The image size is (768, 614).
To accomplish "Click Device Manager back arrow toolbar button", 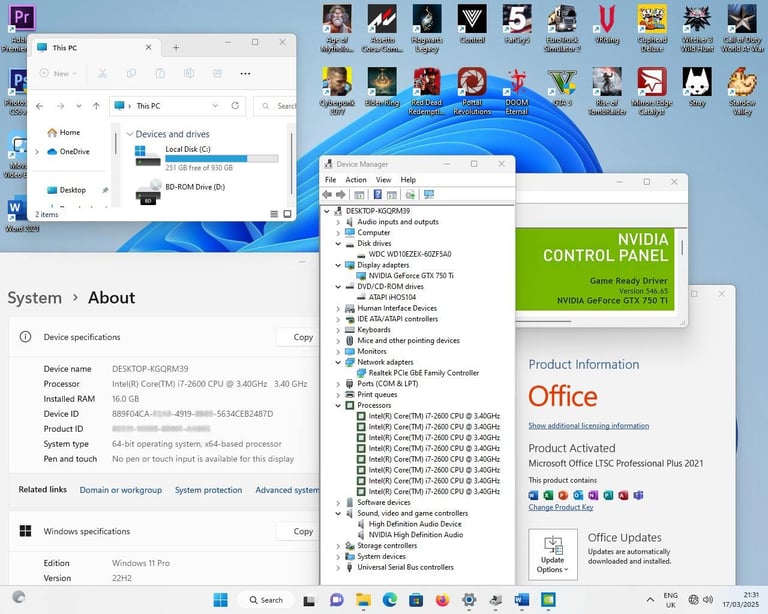I will [327, 194].
